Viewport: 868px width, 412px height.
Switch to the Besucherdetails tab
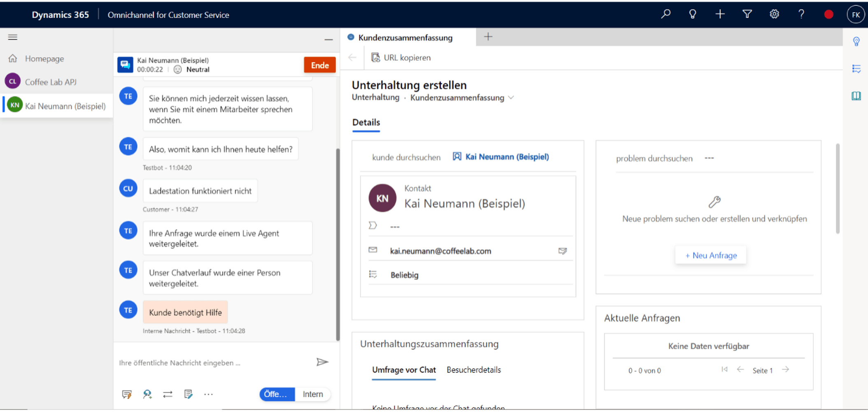(474, 370)
